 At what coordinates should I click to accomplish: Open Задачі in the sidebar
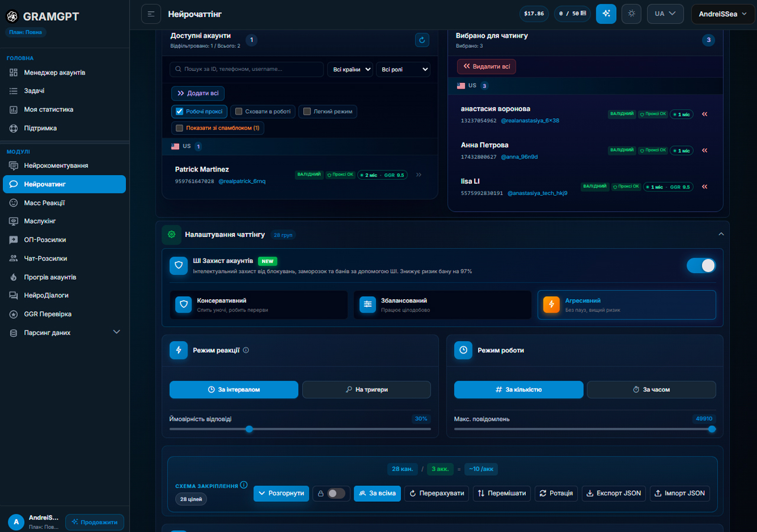[x=64, y=91]
